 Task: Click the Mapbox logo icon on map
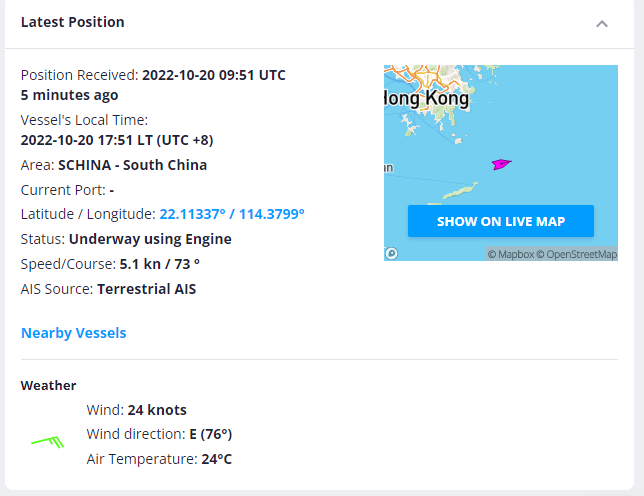(x=392, y=254)
